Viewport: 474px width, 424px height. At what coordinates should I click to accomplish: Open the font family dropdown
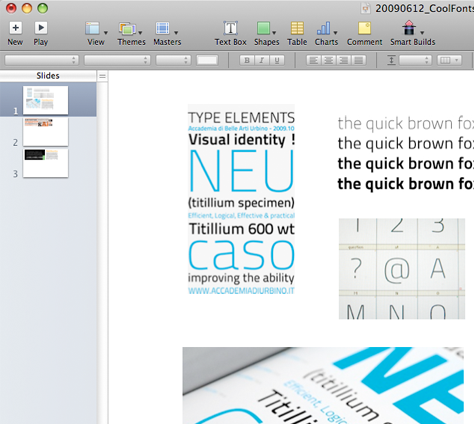pyautogui.click(x=42, y=60)
